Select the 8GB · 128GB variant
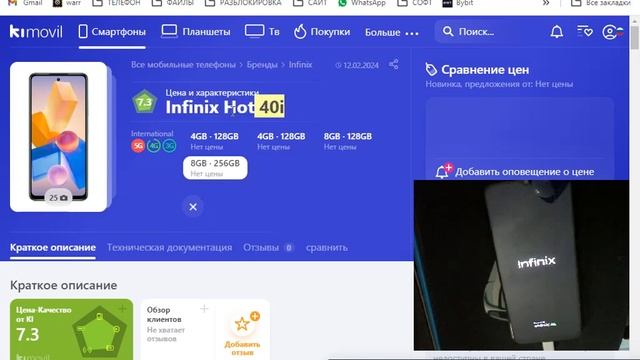The image size is (640, 360). pyautogui.click(x=348, y=141)
